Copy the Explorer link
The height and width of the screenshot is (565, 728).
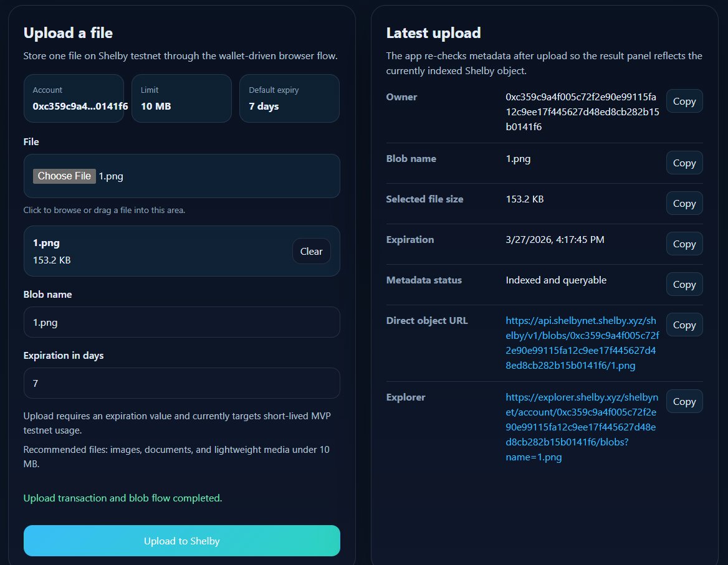[684, 401]
